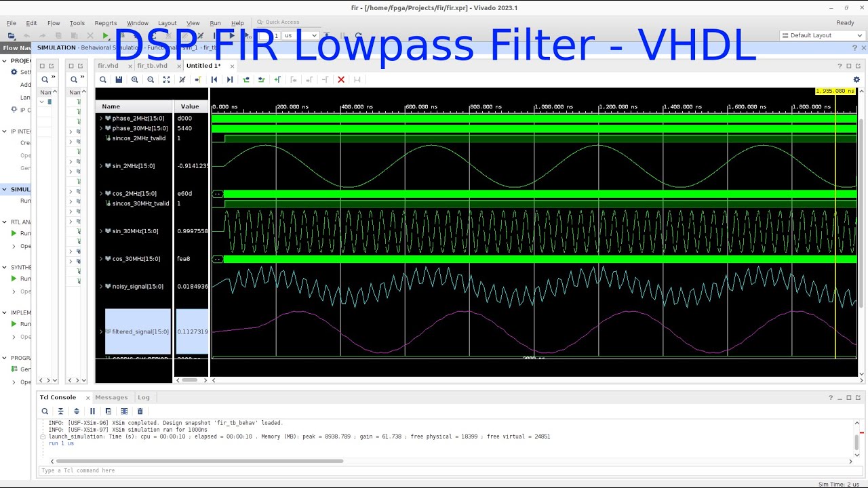Open simulation time unit 'us' dropdown

click(300, 35)
